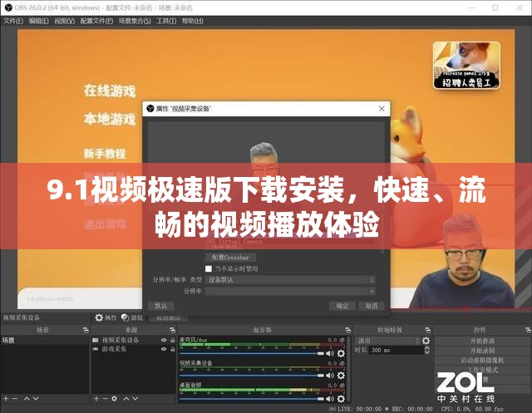Open the 视图(V) menu

click(x=65, y=21)
